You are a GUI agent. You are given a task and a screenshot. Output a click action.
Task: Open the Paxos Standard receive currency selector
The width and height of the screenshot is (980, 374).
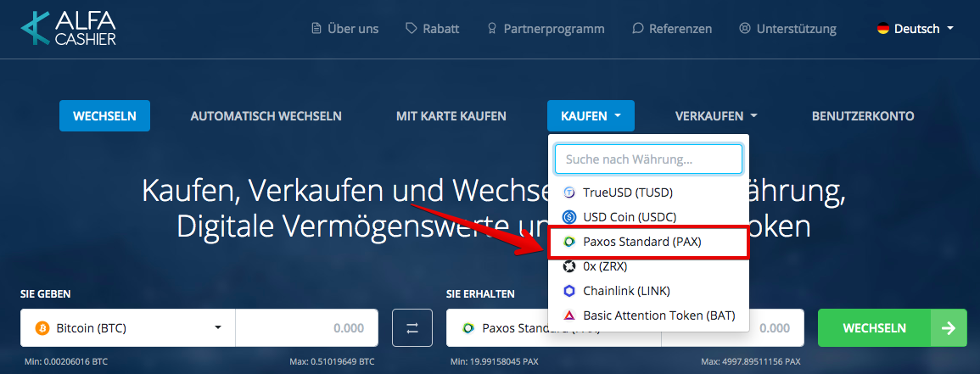pyautogui.click(x=553, y=328)
